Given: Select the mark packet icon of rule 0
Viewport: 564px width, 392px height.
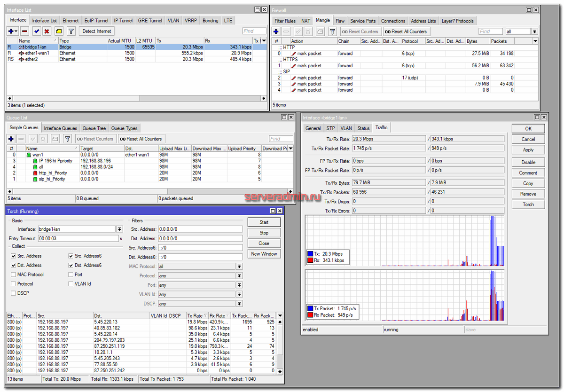Looking at the screenshot, I should point(294,54).
